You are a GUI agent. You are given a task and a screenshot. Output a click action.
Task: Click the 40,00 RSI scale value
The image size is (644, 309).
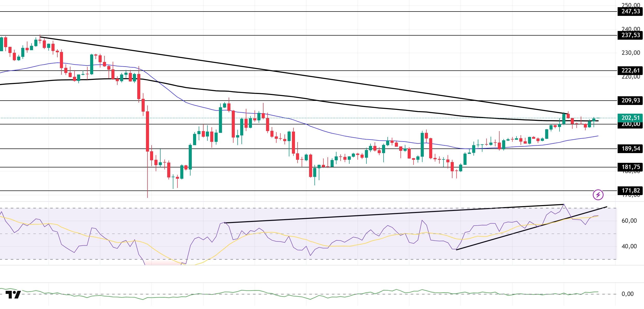coord(629,247)
